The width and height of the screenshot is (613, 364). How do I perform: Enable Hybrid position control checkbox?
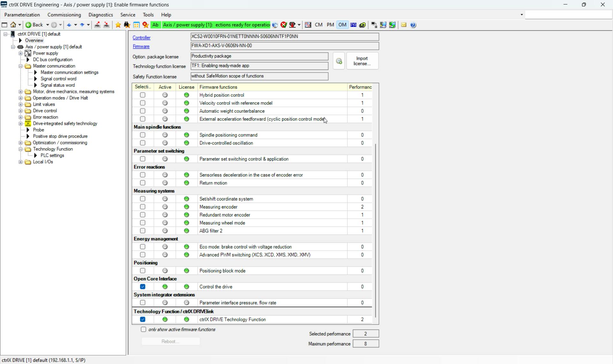tap(143, 95)
